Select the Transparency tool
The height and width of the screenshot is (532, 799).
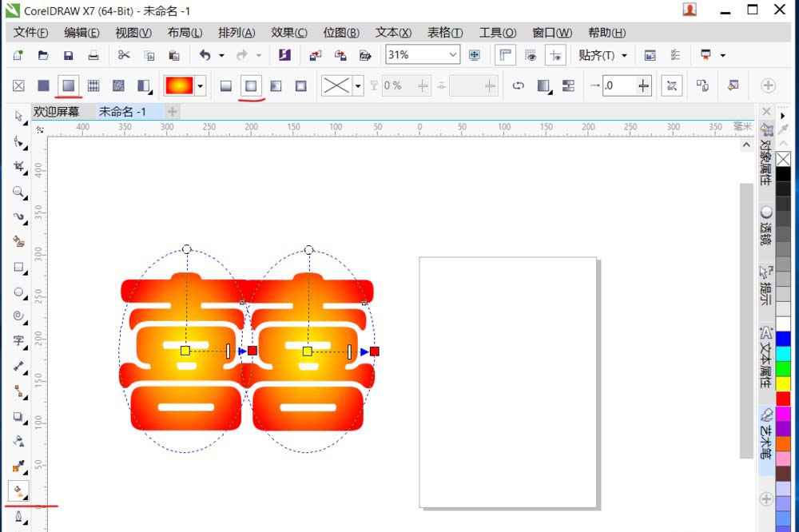pyautogui.click(x=19, y=441)
